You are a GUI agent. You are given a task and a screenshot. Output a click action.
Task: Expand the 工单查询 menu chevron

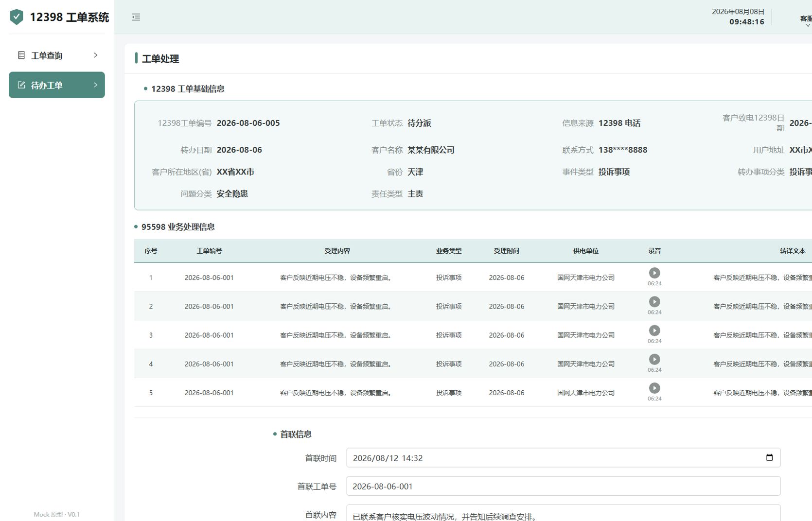pos(95,55)
